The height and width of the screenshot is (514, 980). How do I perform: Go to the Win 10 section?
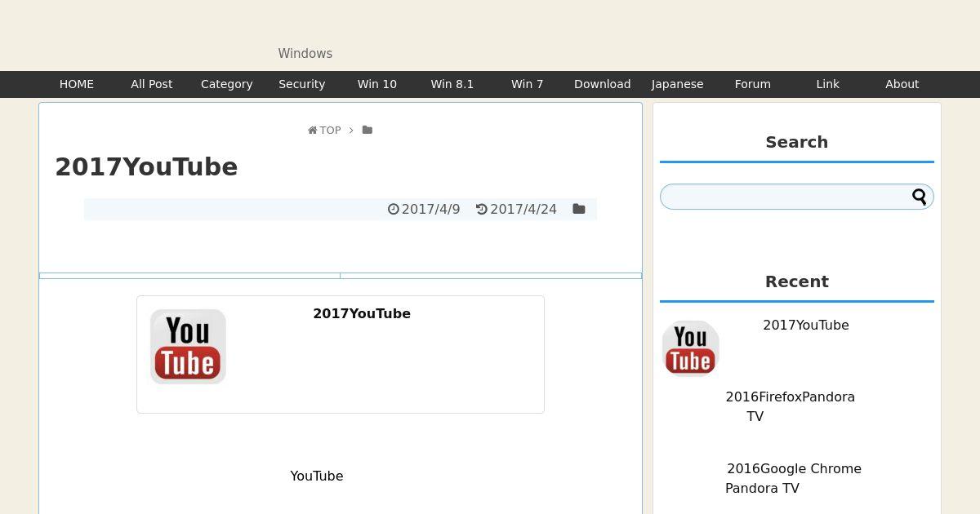click(x=377, y=84)
